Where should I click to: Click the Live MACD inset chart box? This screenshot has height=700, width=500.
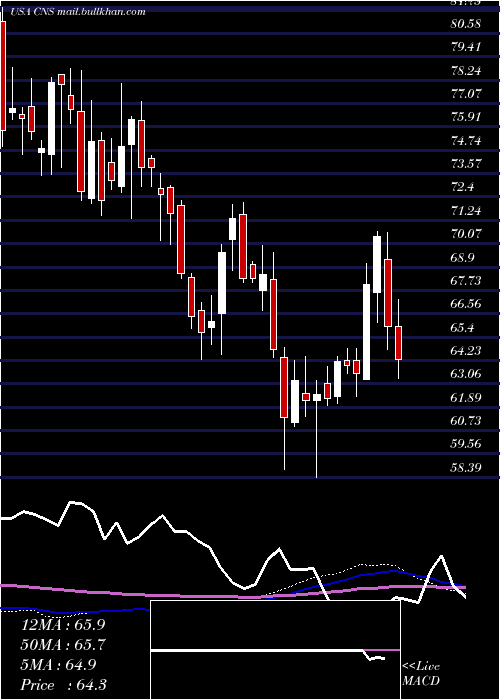(x=275, y=650)
